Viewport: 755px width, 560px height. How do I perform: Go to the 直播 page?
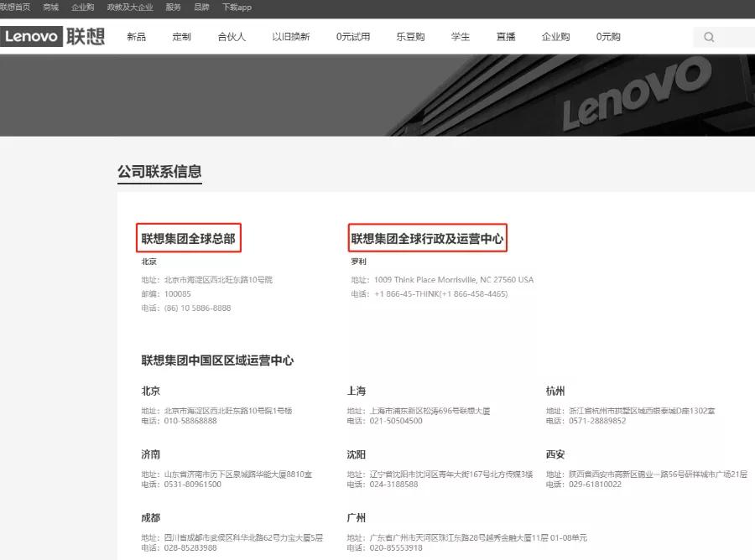(506, 37)
